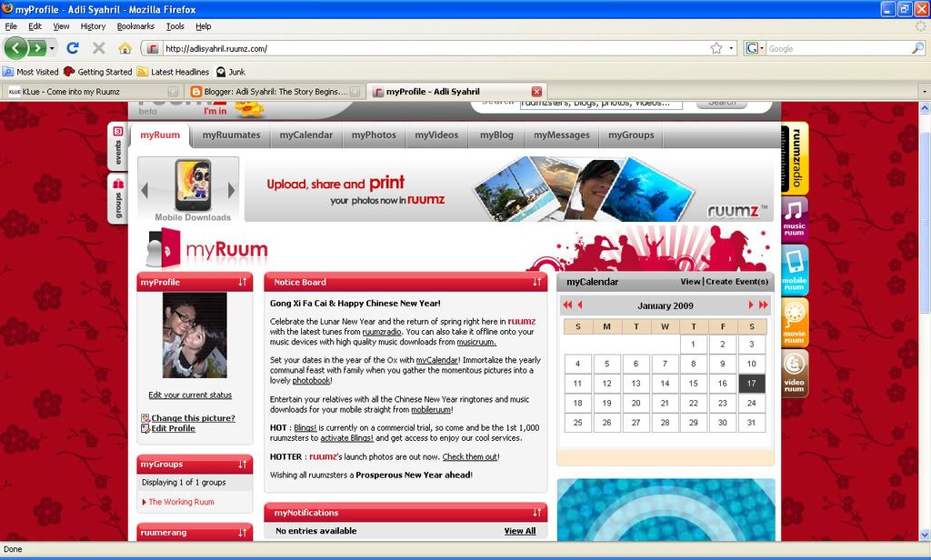Open the History menu
The height and width of the screenshot is (560, 931).
point(93,26)
